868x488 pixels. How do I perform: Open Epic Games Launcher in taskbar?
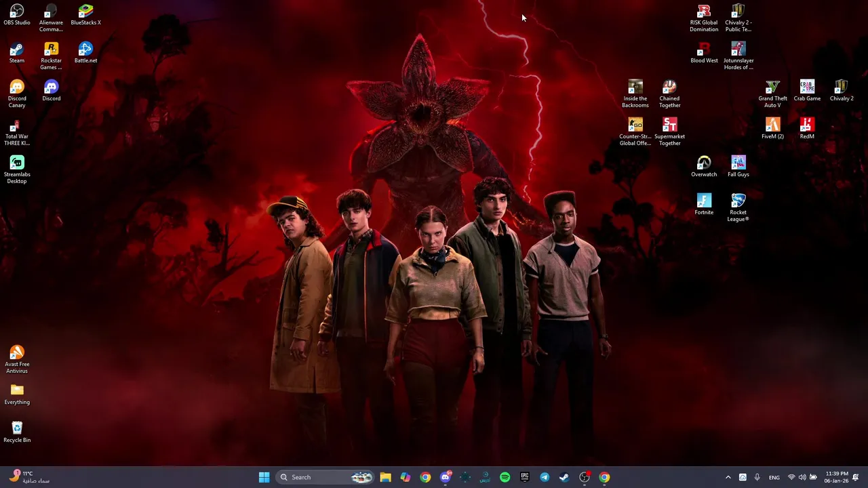click(524, 477)
